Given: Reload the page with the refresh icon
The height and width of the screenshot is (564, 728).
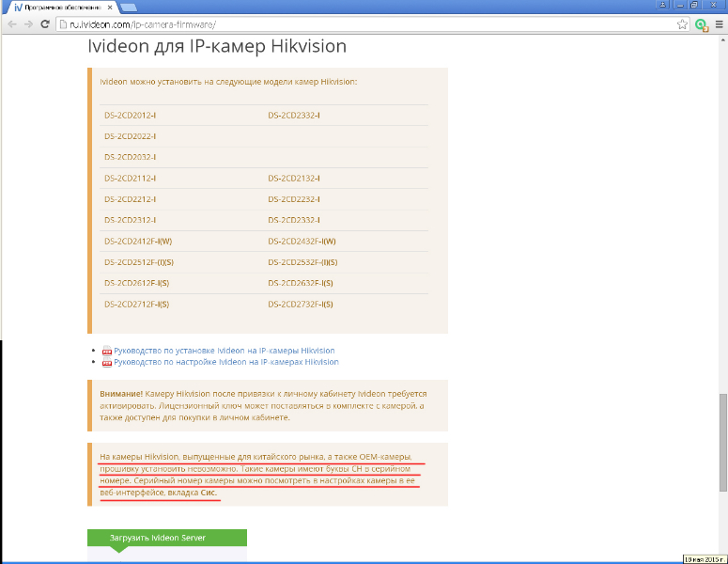Looking at the screenshot, I should click(45, 24).
